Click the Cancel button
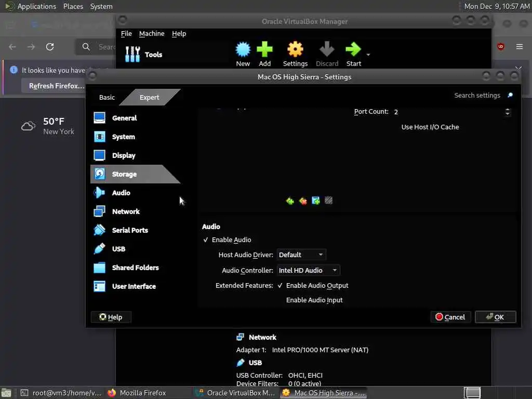Image resolution: width=532 pixels, height=399 pixels. tap(450, 317)
